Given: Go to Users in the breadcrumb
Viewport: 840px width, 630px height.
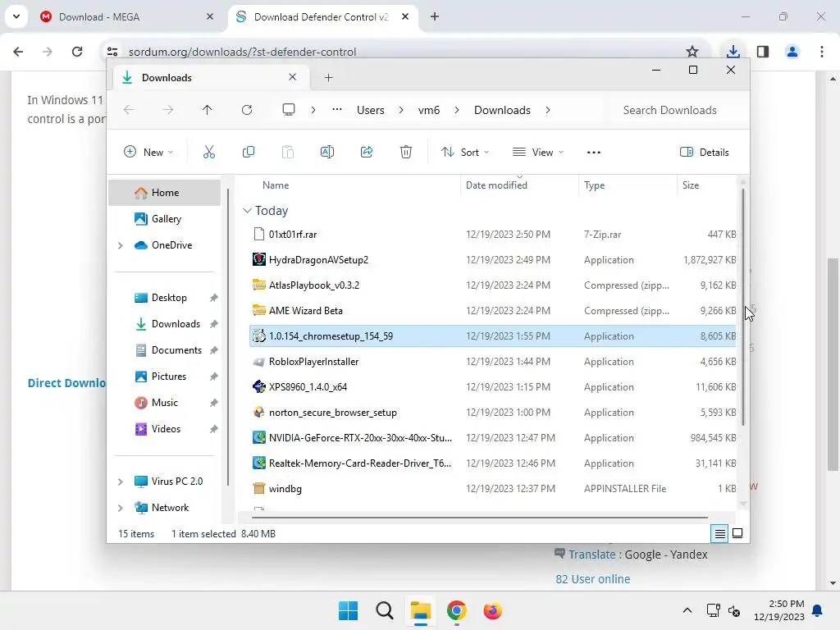Looking at the screenshot, I should [371, 110].
